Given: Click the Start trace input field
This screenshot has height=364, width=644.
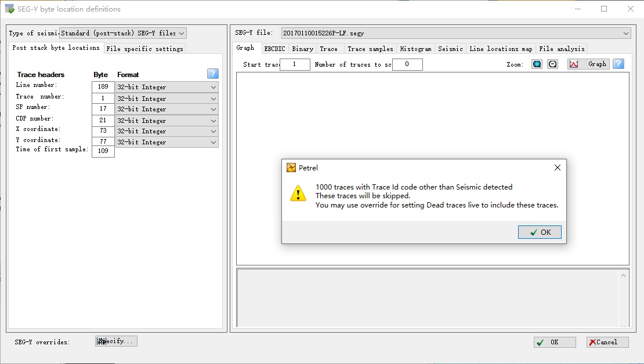Looking at the screenshot, I should [295, 64].
